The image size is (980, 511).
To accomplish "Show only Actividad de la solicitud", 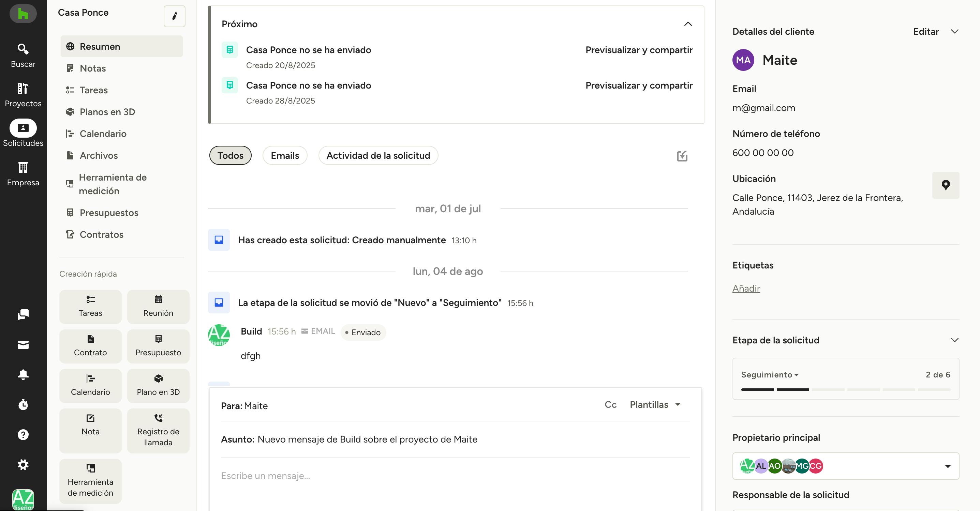I will point(378,155).
